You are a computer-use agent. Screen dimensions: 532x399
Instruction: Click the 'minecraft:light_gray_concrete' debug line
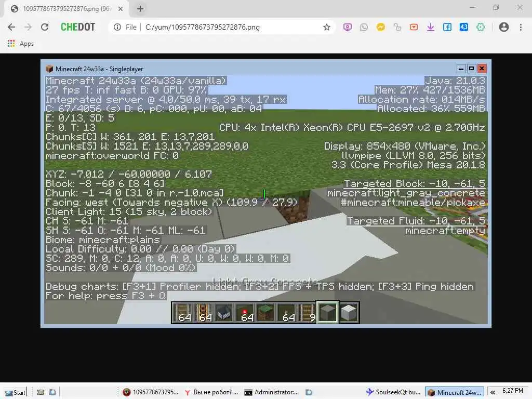tap(406, 193)
